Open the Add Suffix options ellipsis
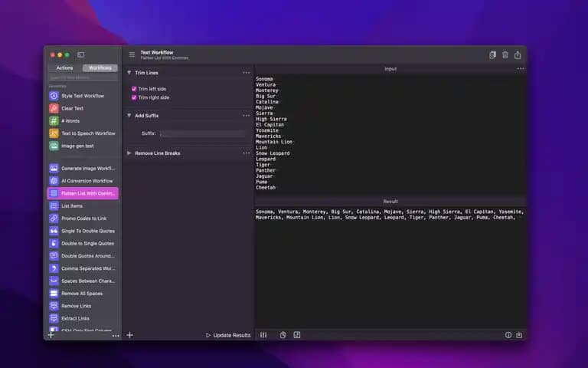Screen dimensions: 588x368 tap(246, 116)
